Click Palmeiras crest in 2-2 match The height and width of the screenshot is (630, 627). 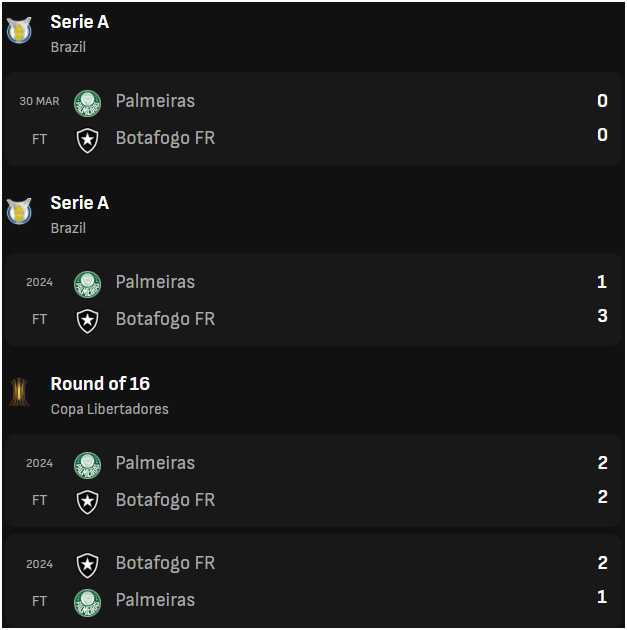tap(88, 465)
